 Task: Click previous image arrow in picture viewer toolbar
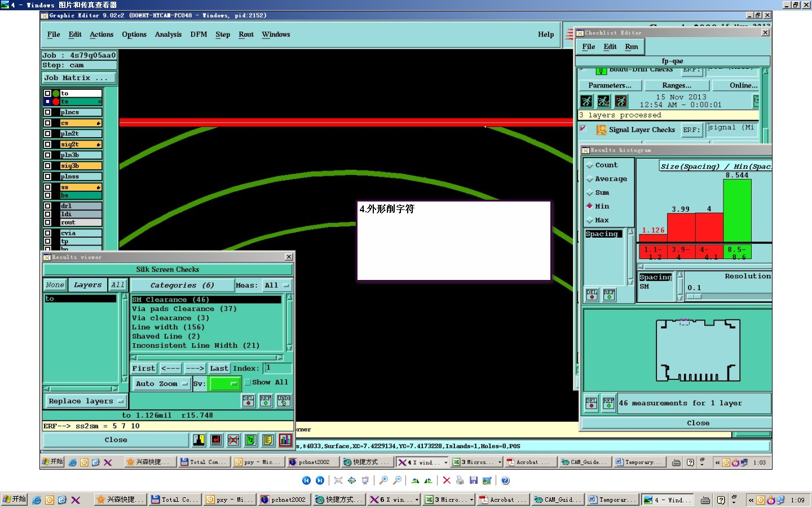click(x=306, y=480)
